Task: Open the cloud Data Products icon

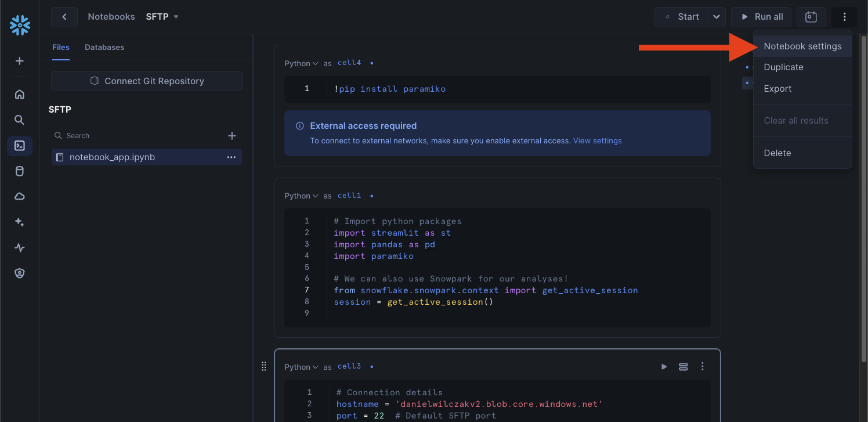Action: point(20,197)
